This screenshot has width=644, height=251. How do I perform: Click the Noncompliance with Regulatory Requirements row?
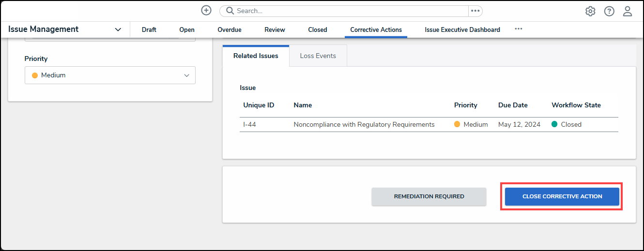[364, 124]
